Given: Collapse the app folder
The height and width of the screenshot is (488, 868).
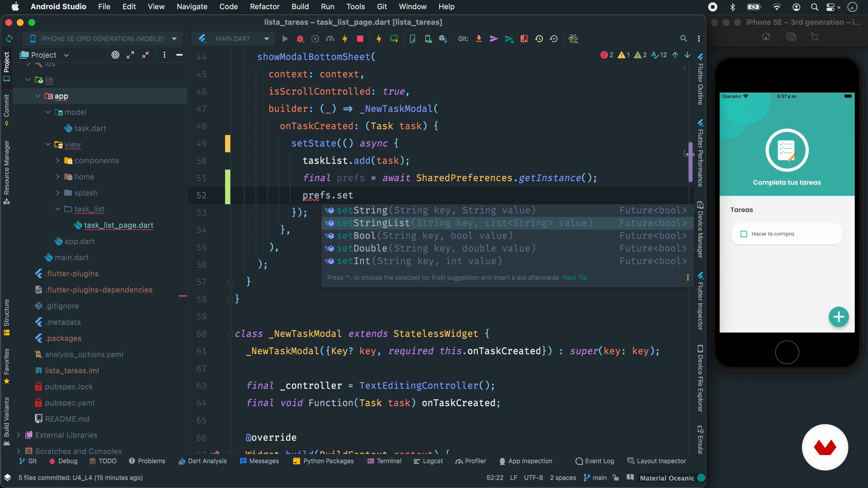Looking at the screenshot, I should [x=38, y=96].
